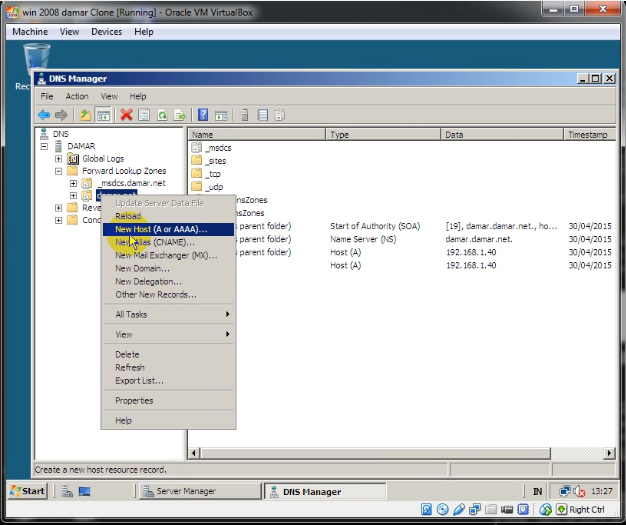Collapse the DAMAR server node
The image size is (626, 525).
tap(44, 146)
